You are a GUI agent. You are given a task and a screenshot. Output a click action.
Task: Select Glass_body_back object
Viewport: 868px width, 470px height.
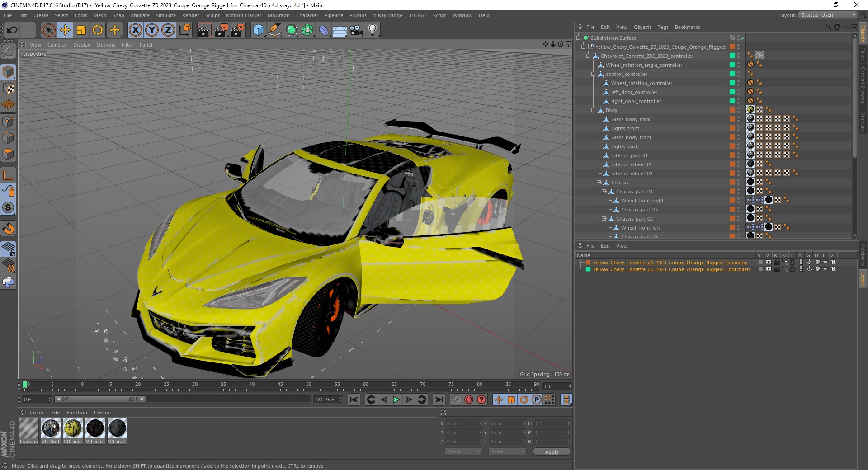(631, 119)
